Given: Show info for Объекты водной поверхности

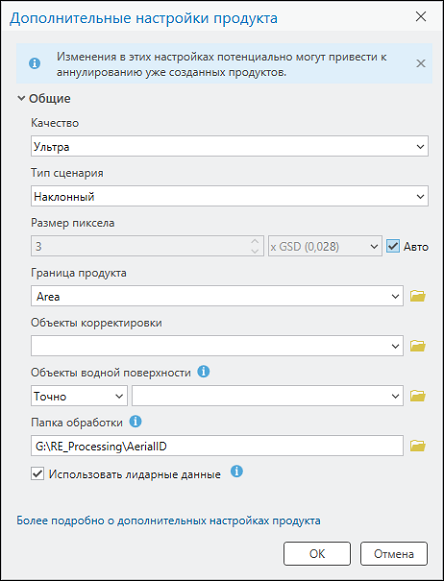Looking at the screenshot, I should (203, 372).
